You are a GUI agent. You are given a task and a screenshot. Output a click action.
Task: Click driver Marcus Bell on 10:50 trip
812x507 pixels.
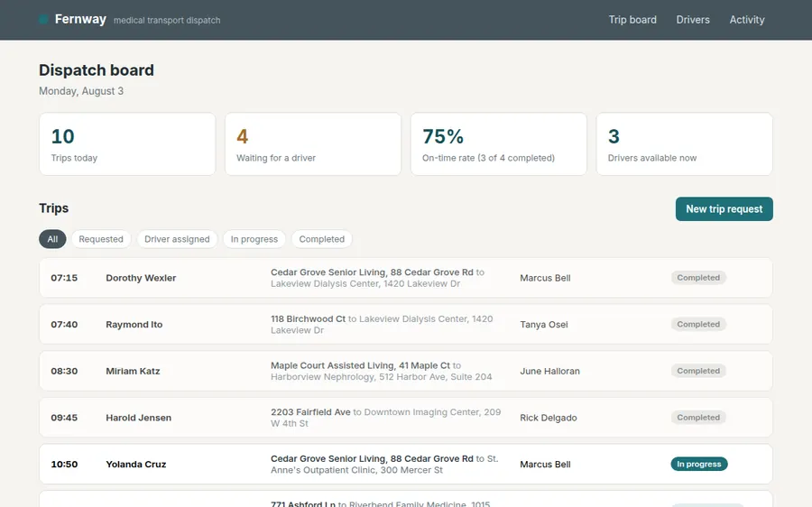[x=545, y=464]
